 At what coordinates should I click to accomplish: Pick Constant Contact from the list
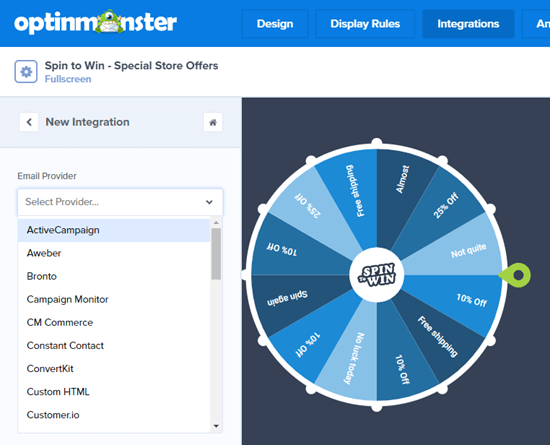(x=114, y=346)
